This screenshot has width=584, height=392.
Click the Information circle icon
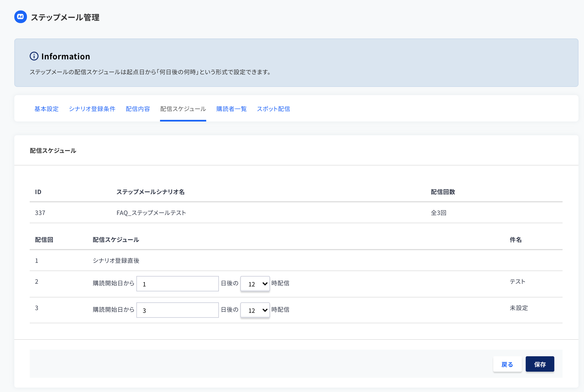(34, 56)
